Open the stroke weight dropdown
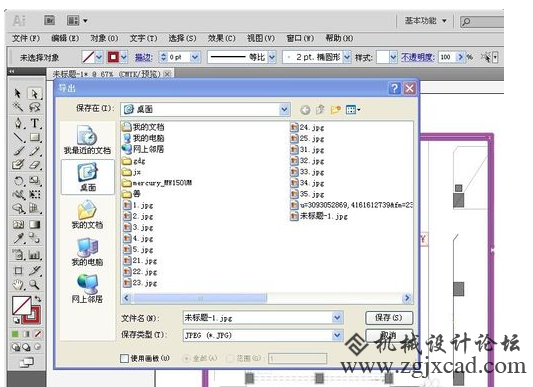The width and height of the screenshot is (533, 387). (194, 57)
